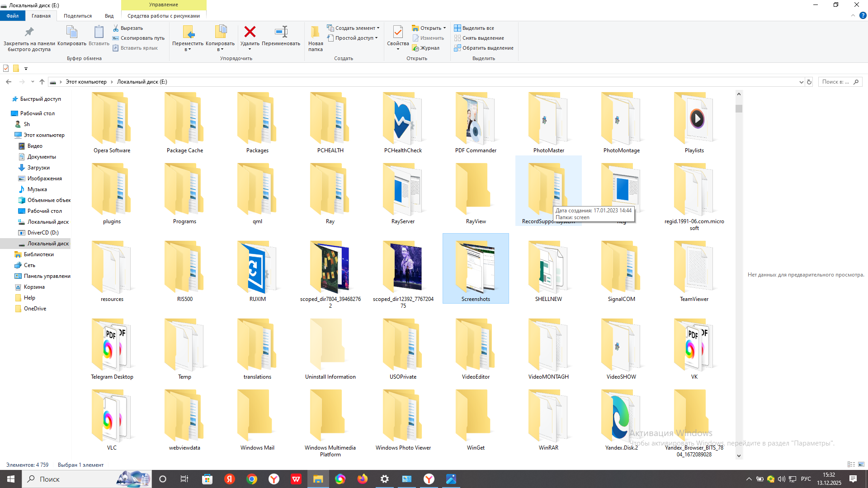Open the File (Файл) menu tab
This screenshot has height=488, width=868.
[x=13, y=16]
